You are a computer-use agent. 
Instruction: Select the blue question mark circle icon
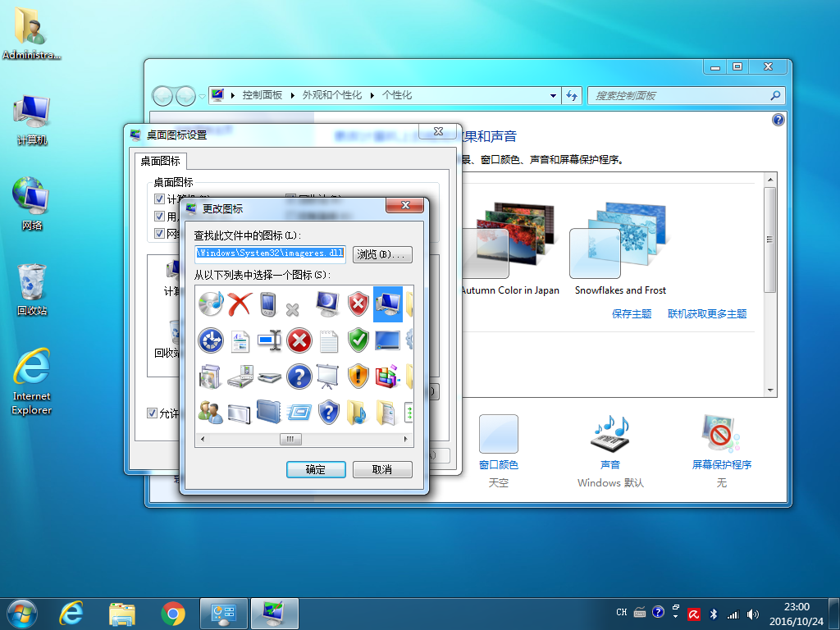click(x=299, y=377)
